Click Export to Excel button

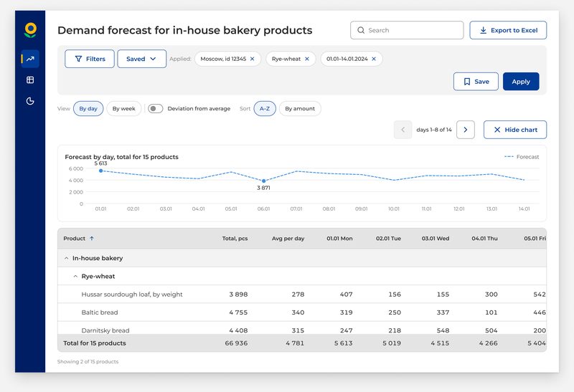pos(508,30)
